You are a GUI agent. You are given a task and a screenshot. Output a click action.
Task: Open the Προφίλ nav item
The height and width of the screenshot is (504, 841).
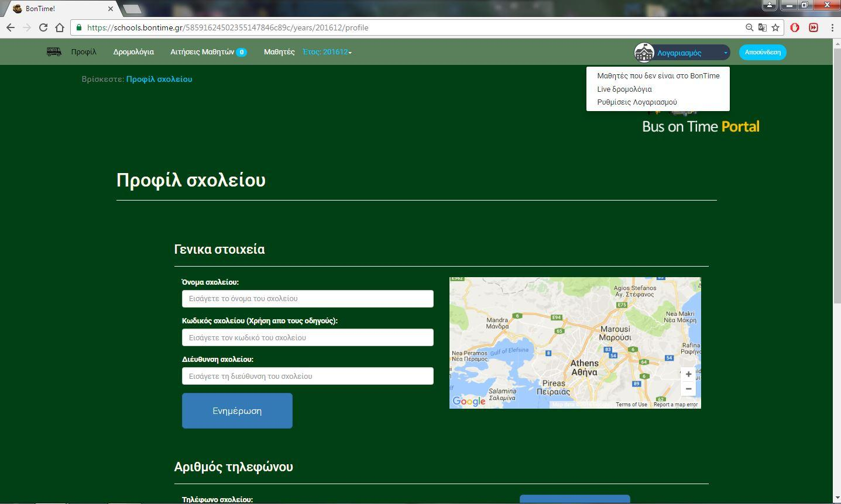[x=84, y=52]
